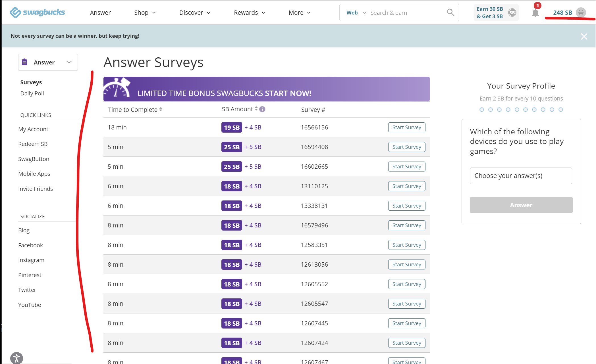
Task: Click the stopwatch limited time bonus banner
Action: tap(266, 89)
